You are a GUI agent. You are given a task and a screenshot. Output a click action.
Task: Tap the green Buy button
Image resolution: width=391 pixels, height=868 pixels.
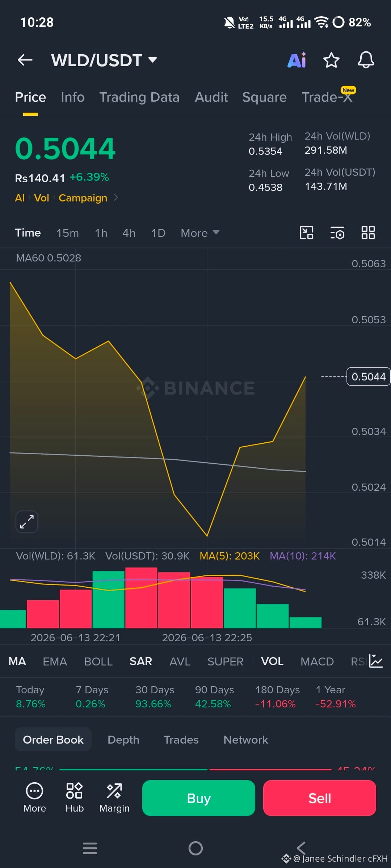pos(199,798)
